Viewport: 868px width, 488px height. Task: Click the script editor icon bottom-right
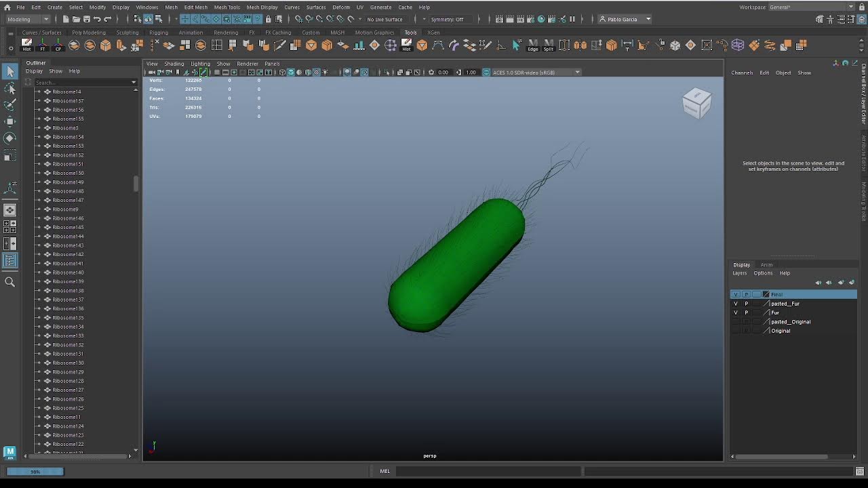[x=860, y=471]
